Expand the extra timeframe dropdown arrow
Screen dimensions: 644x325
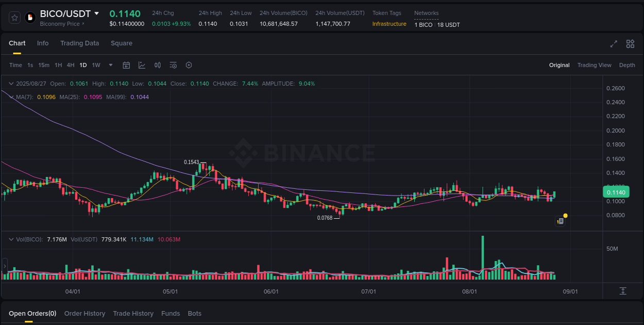pyautogui.click(x=110, y=65)
